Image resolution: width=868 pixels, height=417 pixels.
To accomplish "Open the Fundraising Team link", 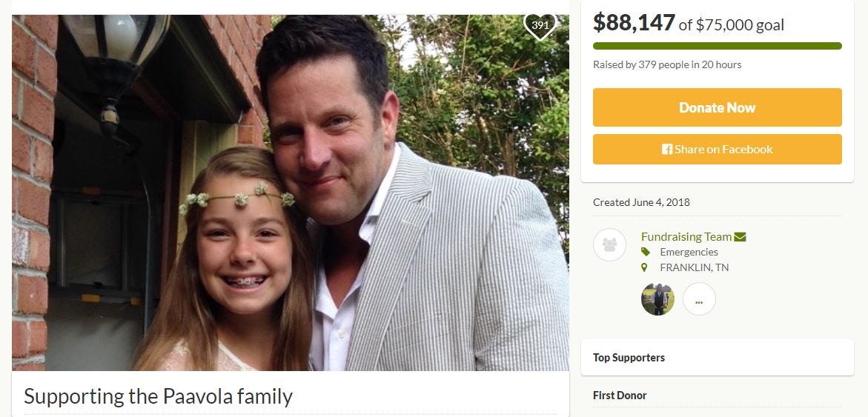I will click(686, 236).
